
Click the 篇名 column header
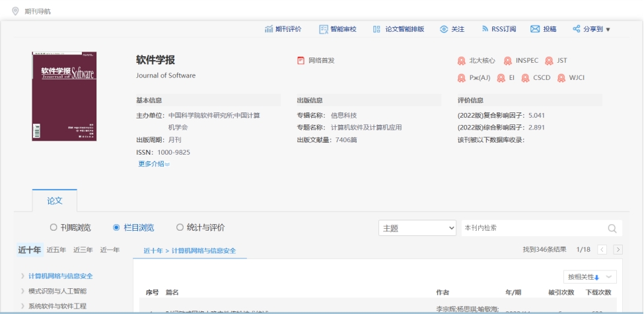coord(172,293)
